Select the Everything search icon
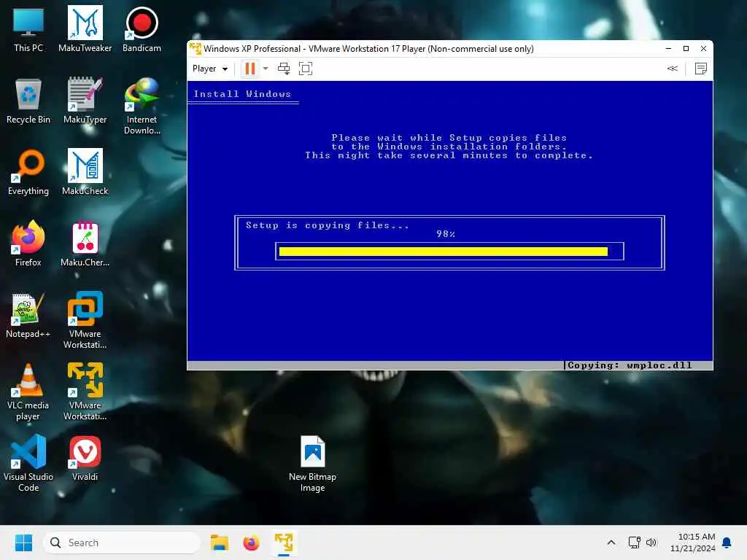Screen dimensions: 747x560 click(x=28, y=172)
